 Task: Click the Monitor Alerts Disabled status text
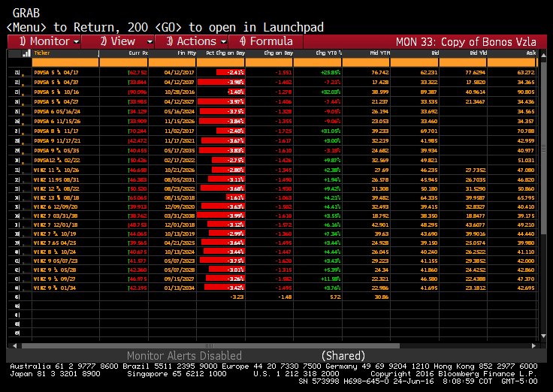184,355
